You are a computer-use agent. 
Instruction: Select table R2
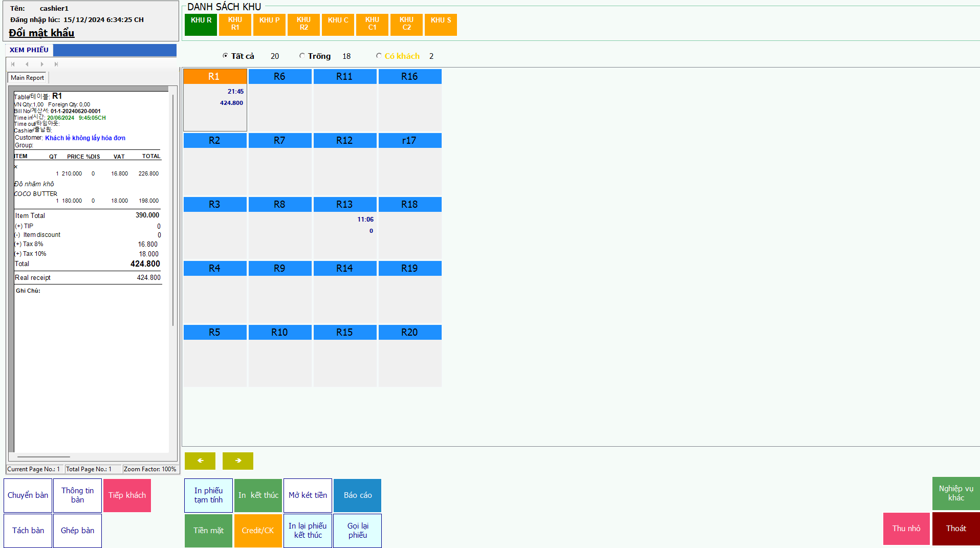215,164
